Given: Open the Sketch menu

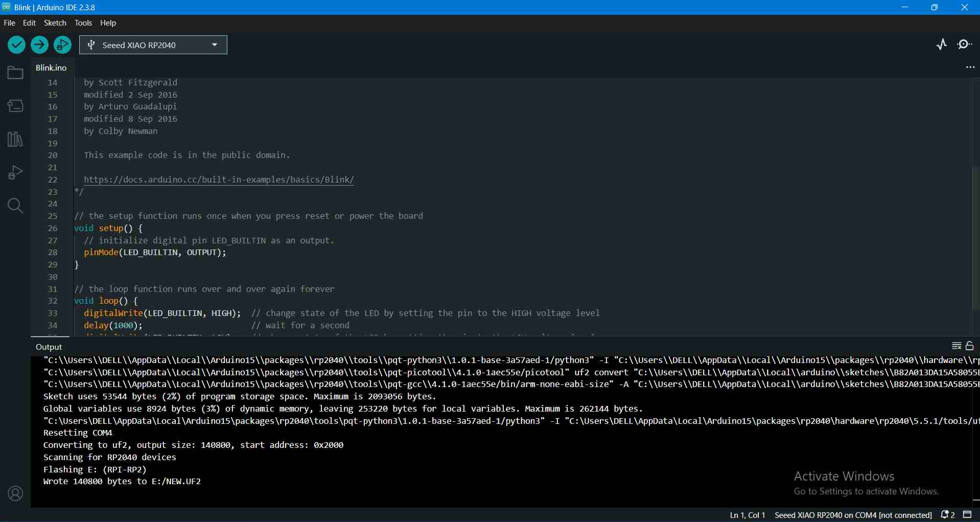Looking at the screenshot, I should pyautogui.click(x=55, y=23).
